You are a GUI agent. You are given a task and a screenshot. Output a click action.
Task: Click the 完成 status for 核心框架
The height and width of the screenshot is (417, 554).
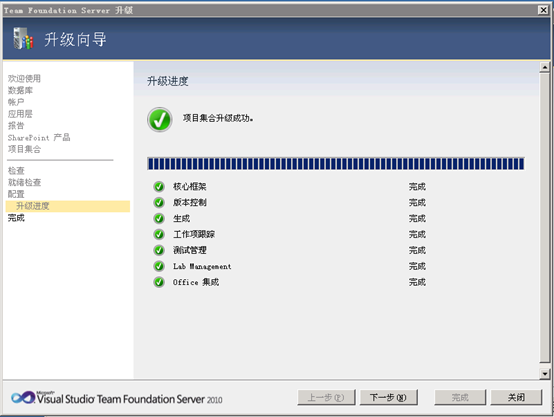tap(417, 187)
